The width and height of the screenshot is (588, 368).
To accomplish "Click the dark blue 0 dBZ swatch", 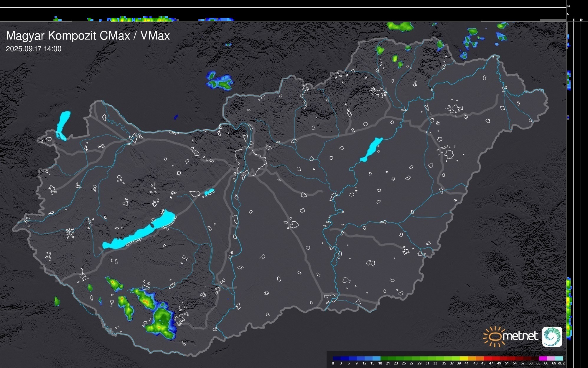I will [x=337, y=358].
